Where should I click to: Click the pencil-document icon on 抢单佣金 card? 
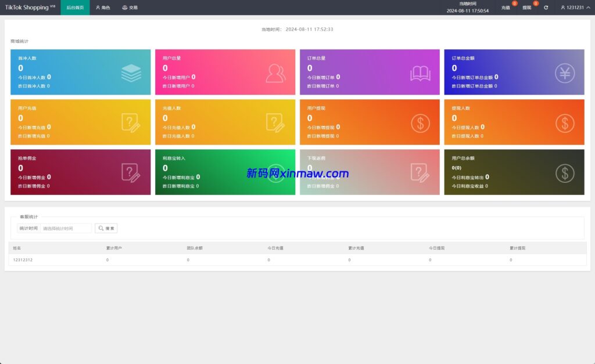pos(131,172)
